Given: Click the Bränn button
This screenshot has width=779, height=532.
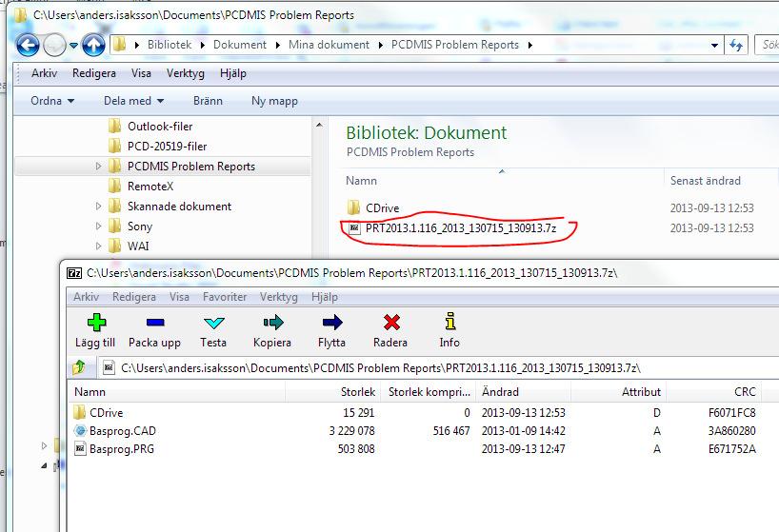Looking at the screenshot, I should 208,101.
